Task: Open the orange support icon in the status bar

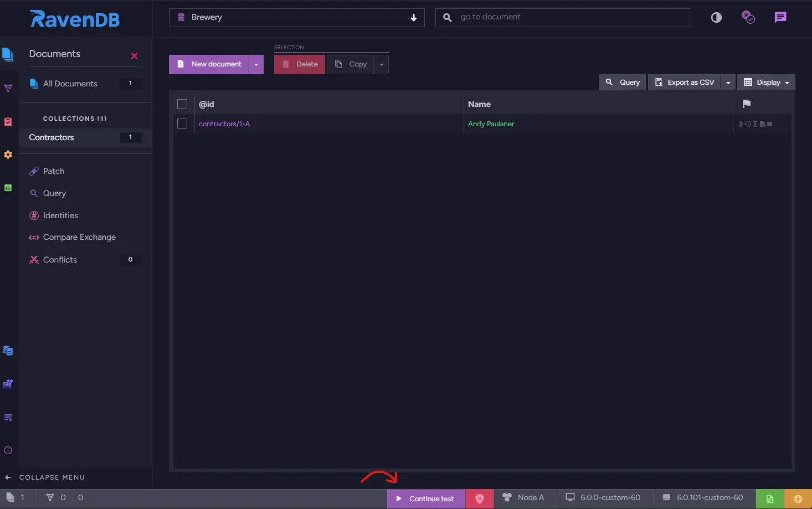Action: [798, 498]
